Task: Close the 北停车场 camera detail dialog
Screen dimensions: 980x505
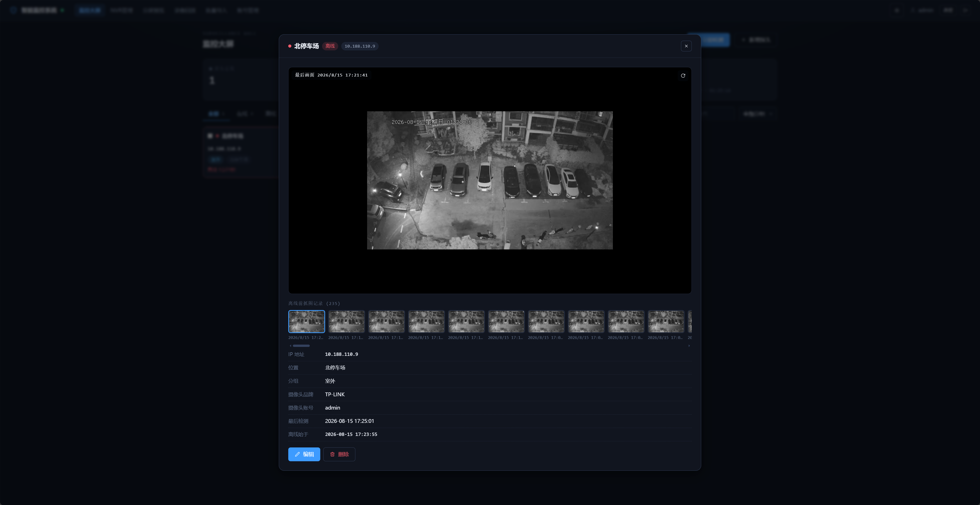Action: tap(686, 46)
